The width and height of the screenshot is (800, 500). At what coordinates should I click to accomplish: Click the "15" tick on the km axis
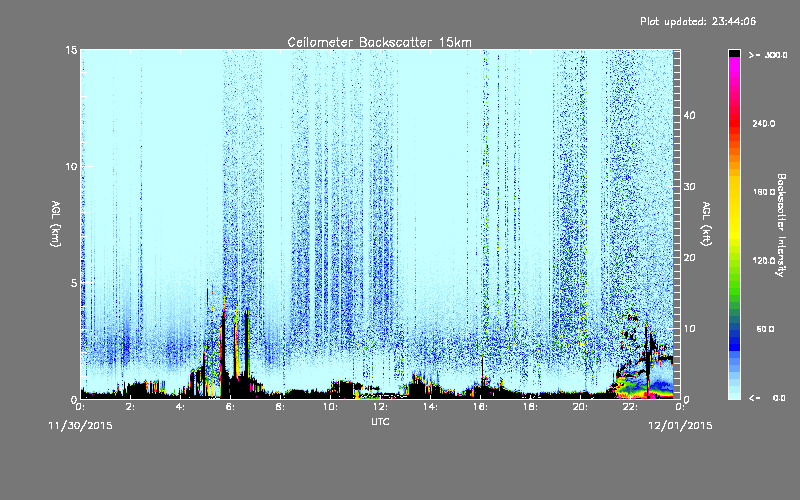pos(71,50)
